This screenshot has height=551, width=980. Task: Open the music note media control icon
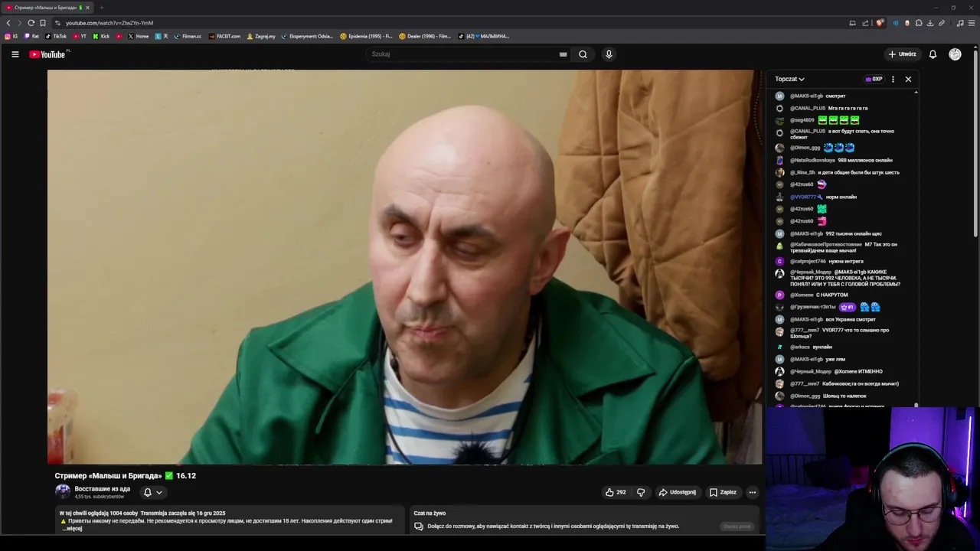pyautogui.click(x=960, y=23)
